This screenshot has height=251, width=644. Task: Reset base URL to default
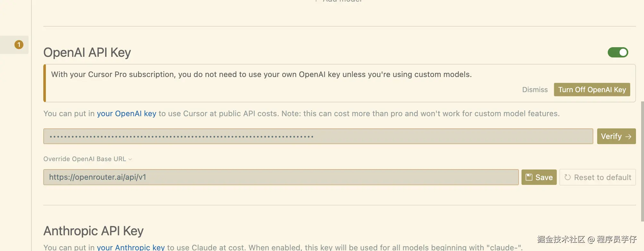[x=597, y=177]
